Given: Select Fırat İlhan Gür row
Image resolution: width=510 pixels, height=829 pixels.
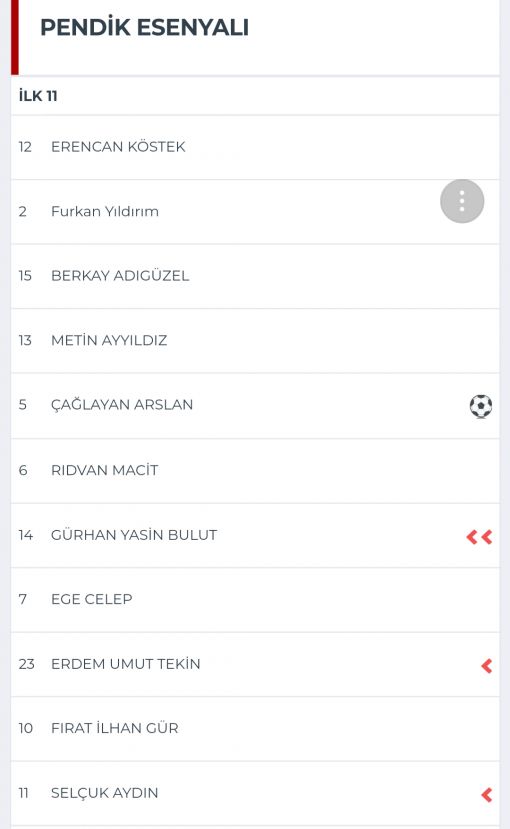Looking at the screenshot, I should click(x=255, y=729).
